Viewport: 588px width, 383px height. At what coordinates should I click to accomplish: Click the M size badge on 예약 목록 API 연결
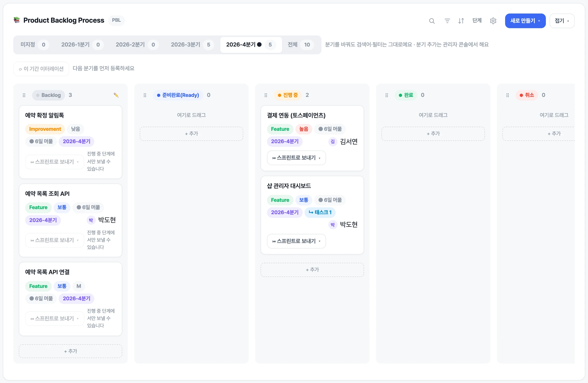click(79, 286)
